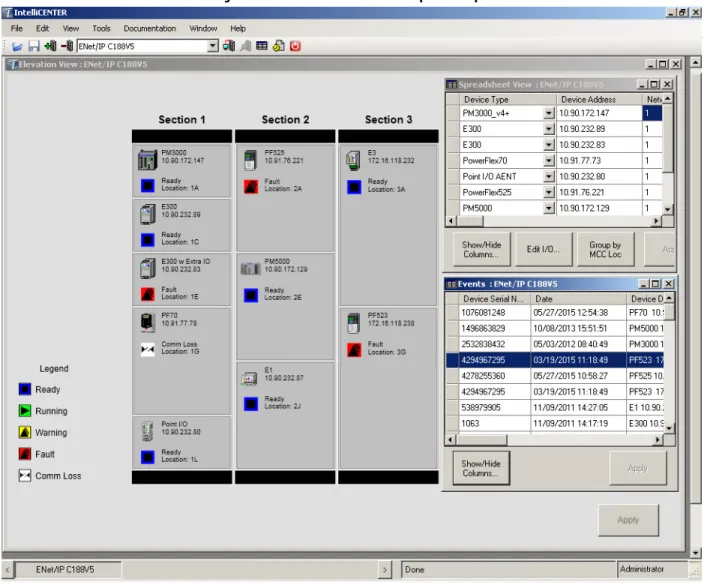
Task: Open the dropdown for E300 at 10.90.232.83
Action: click(548, 145)
